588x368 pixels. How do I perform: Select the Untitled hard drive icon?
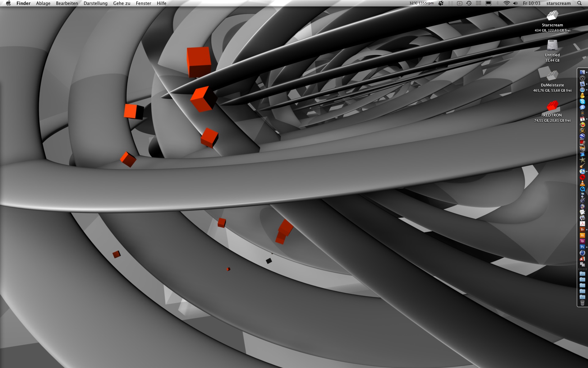pyautogui.click(x=552, y=45)
